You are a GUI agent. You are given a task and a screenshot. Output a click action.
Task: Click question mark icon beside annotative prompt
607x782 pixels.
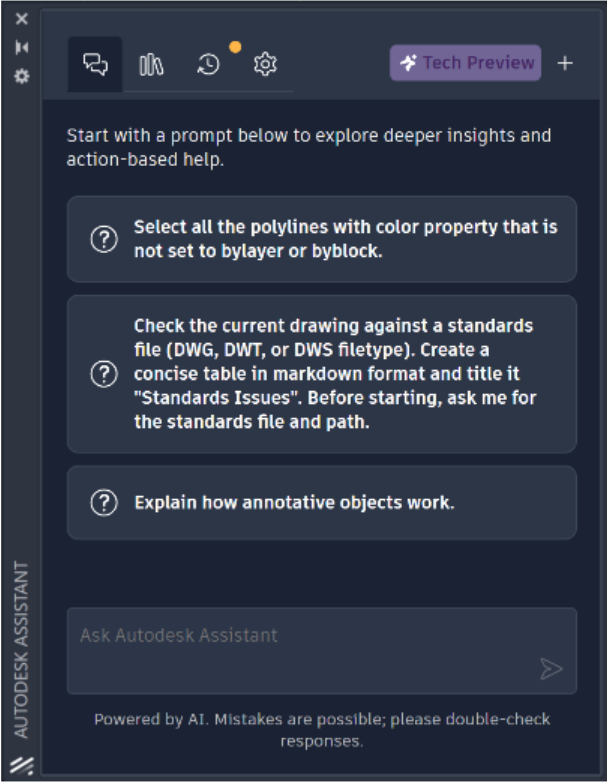[x=104, y=503]
